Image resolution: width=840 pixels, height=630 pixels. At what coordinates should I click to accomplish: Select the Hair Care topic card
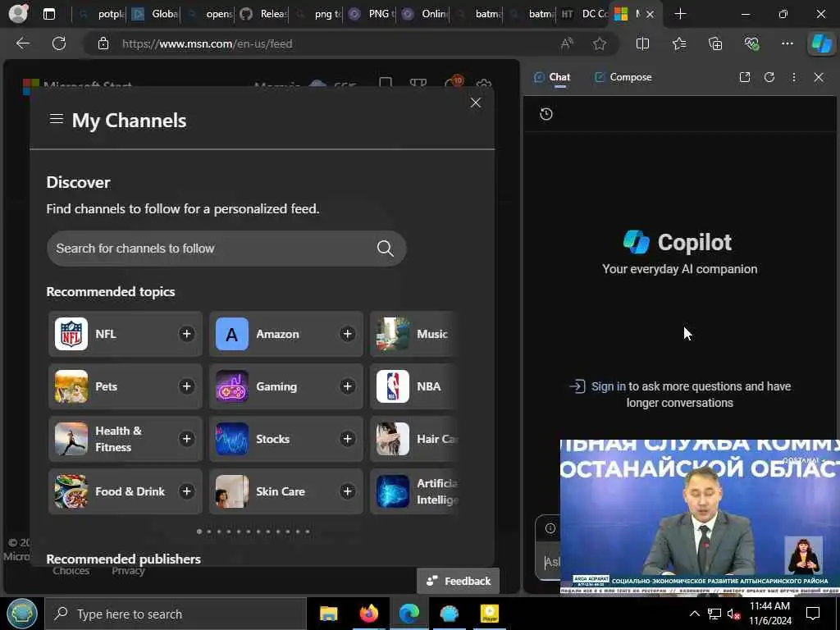[x=413, y=440]
